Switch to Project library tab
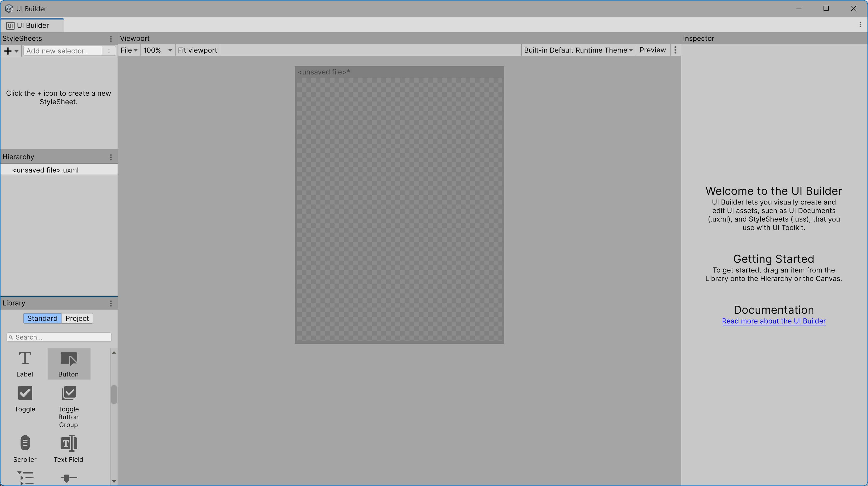868x486 pixels. pyautogui.click(x=77, y=318)
